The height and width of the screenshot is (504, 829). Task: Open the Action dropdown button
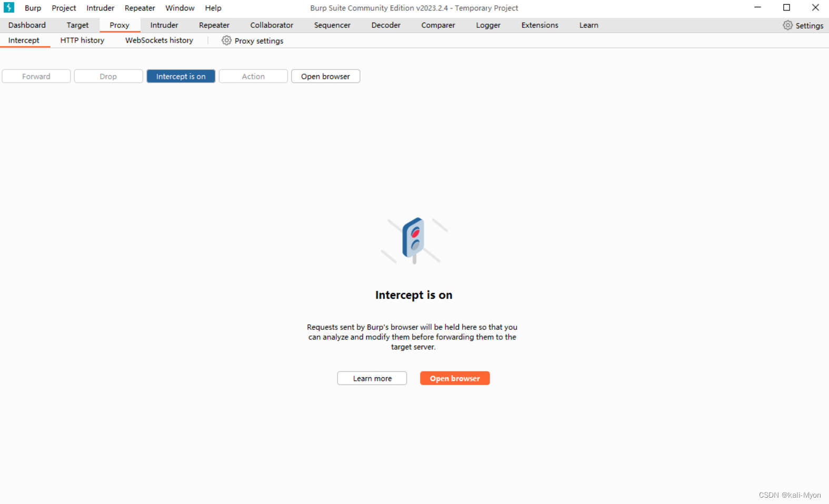(x=253, y=76)
